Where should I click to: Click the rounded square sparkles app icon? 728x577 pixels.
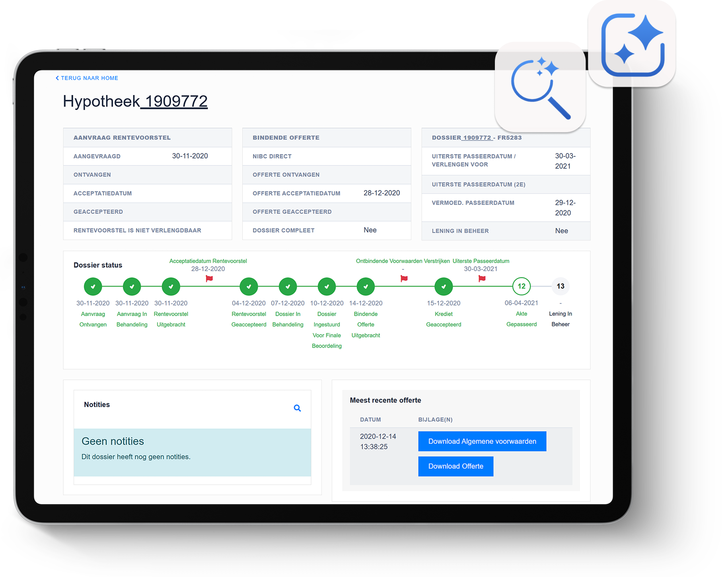(632, 45)
